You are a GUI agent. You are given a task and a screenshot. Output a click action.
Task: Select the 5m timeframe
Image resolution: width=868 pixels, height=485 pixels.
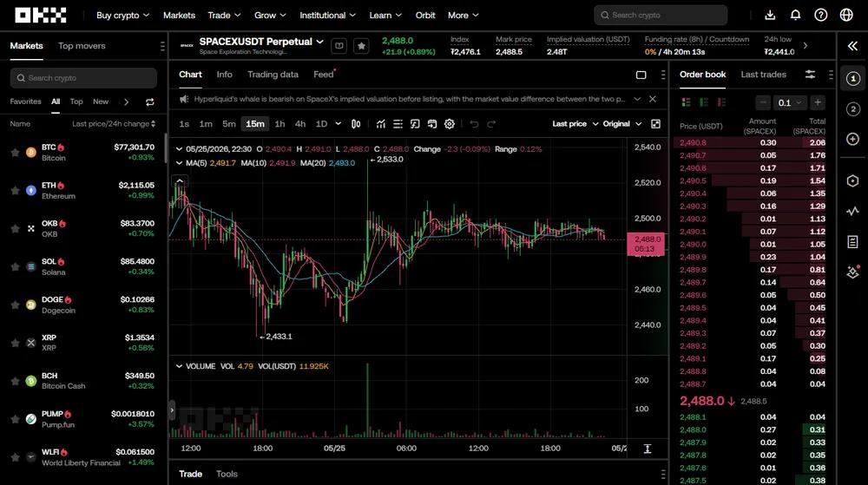point(229,124)
